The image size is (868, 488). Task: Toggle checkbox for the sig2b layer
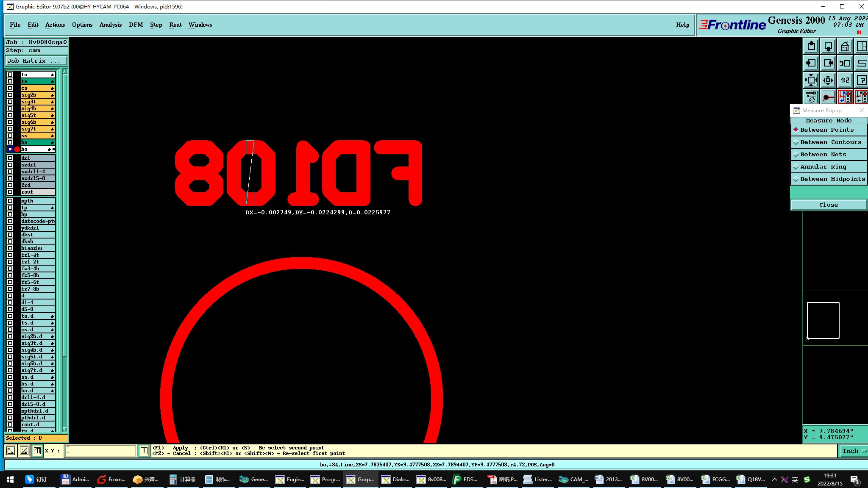[x=10, y=95]
